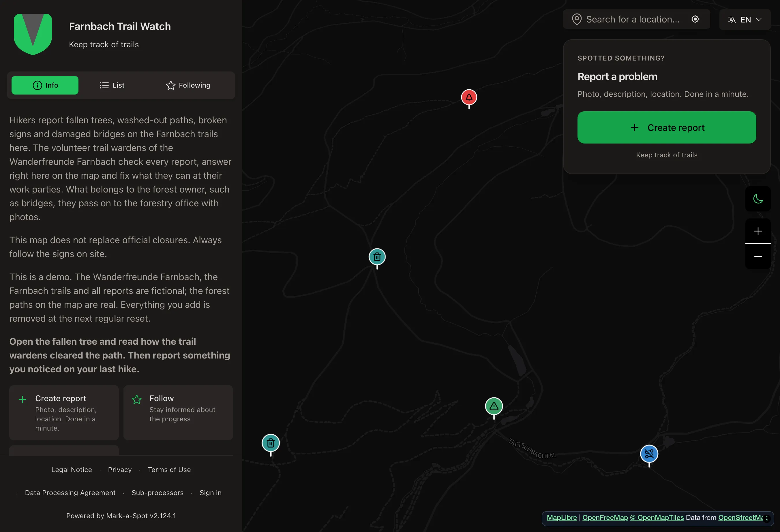Open the teal trash marker beside the trail junction

point(377,257)
